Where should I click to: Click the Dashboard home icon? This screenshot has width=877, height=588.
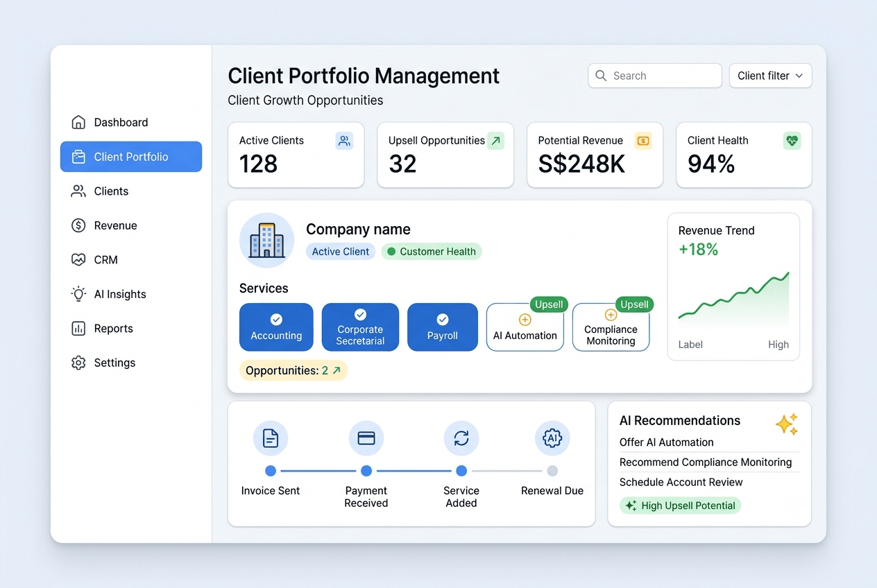[x=78, y=123]
